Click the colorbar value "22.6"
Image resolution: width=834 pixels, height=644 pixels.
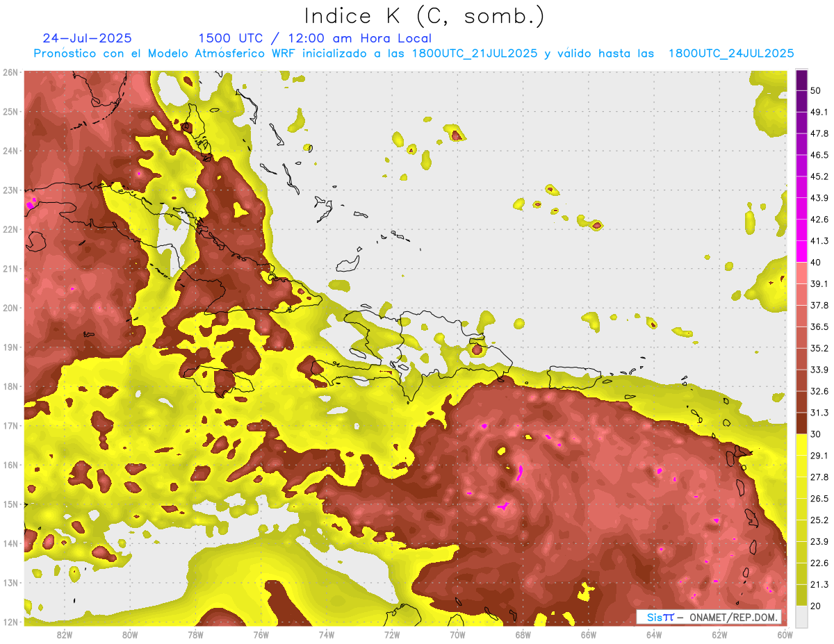tap(819, 563)
